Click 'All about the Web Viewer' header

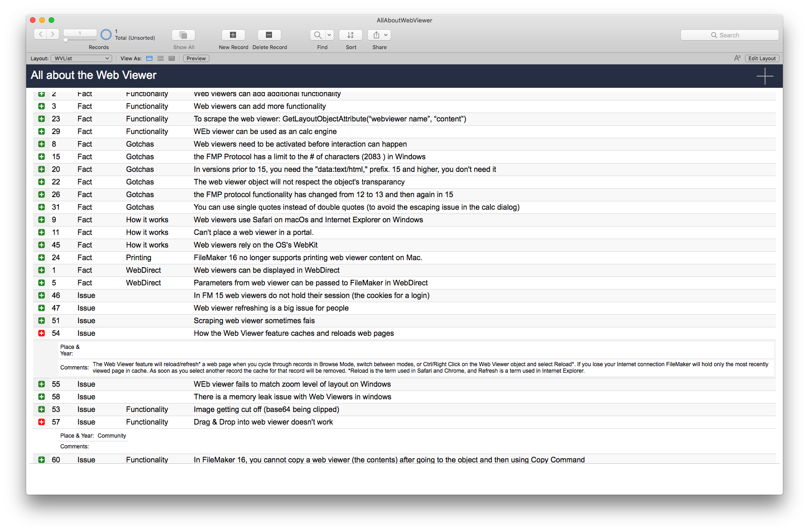click(93, 75)
